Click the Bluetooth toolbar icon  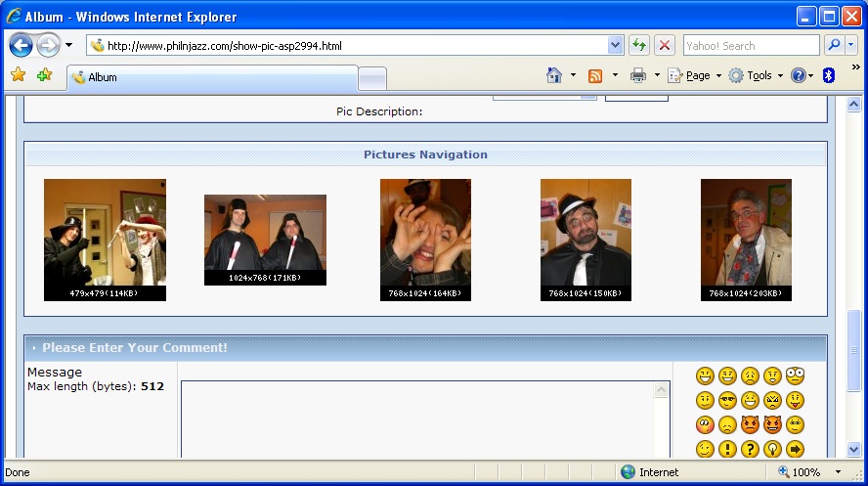pos(829,75)
